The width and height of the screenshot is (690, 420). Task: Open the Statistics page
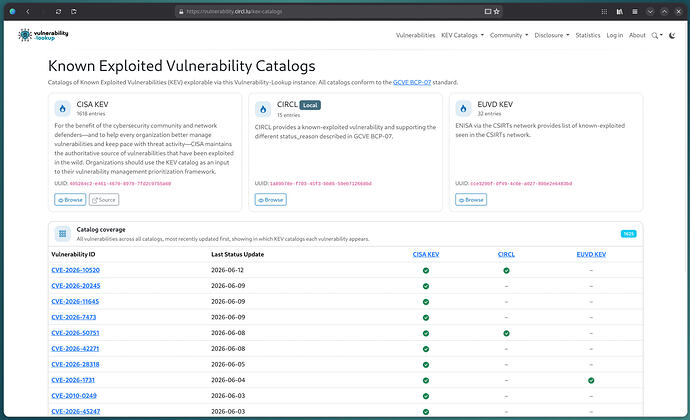coord(587,35)
